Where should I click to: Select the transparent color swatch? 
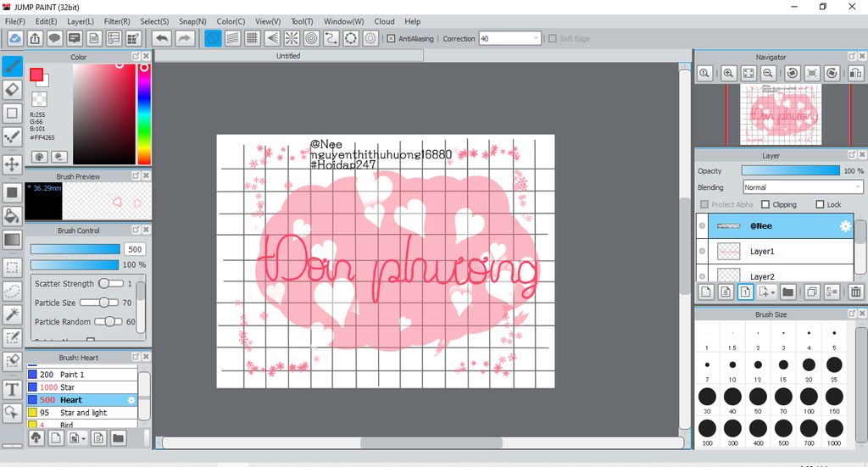(39, 99)
